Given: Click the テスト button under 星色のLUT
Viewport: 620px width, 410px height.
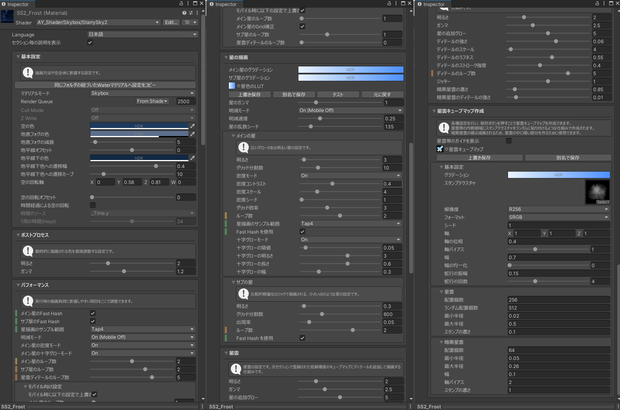Looking at the screenshot, I should click(338, 94).
